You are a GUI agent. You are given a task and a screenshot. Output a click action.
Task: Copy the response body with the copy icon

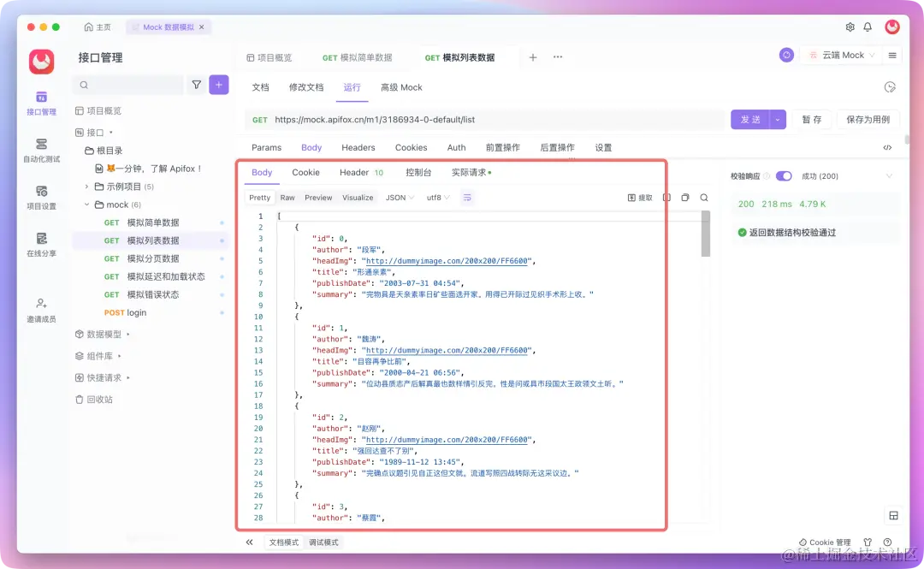coord(684,198)
